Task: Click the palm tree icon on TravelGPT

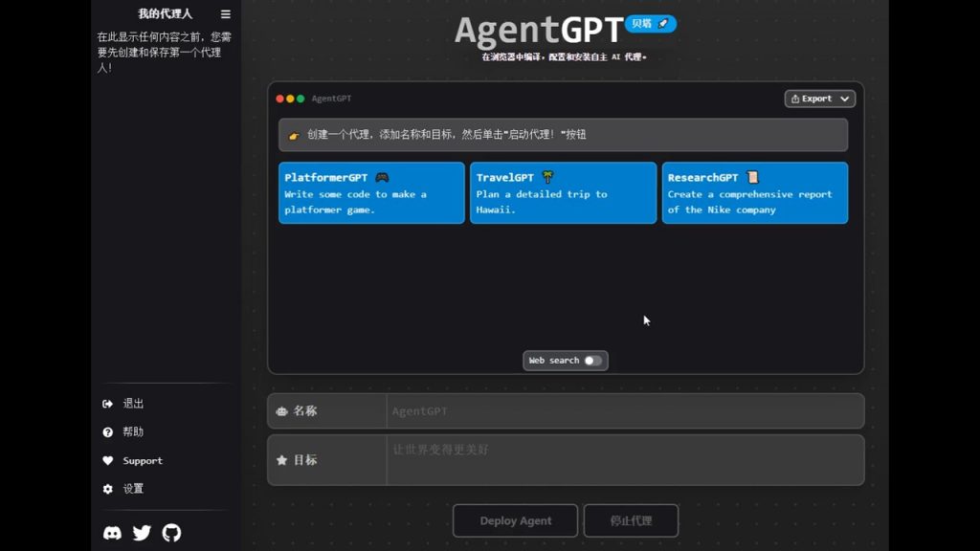Action: point(548,177)
